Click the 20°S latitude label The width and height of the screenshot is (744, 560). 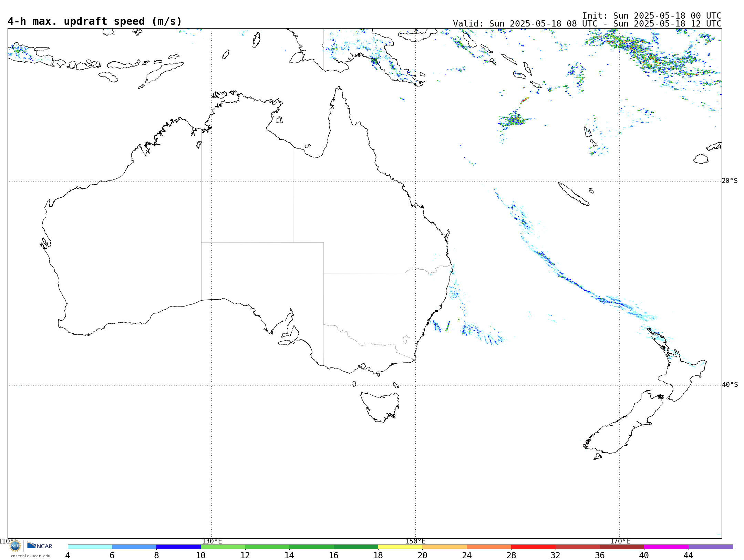pos(730,181)
